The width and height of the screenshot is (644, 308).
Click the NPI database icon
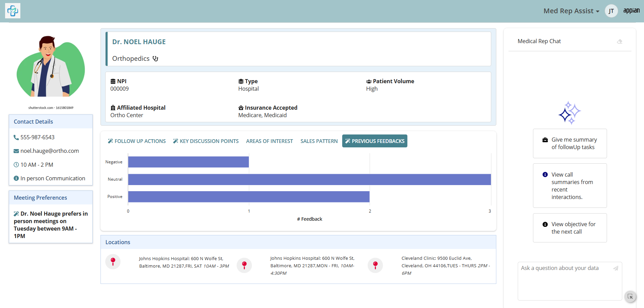click(113, 81)
